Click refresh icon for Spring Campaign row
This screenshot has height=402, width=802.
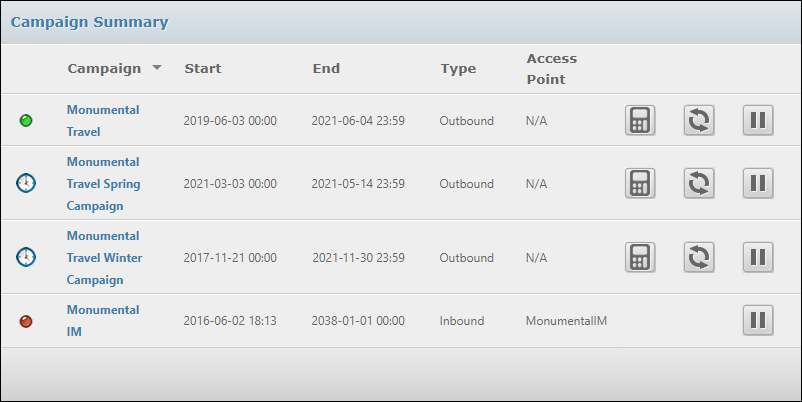click(699, 184)
